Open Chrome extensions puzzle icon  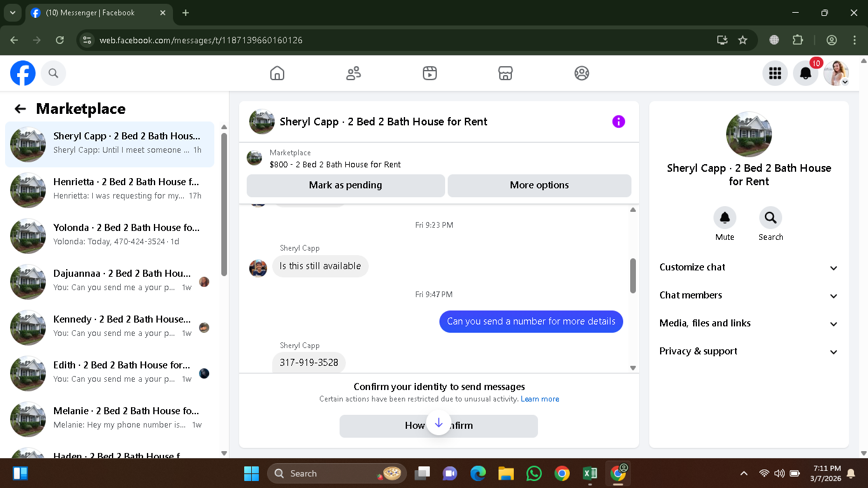(798, 40)
